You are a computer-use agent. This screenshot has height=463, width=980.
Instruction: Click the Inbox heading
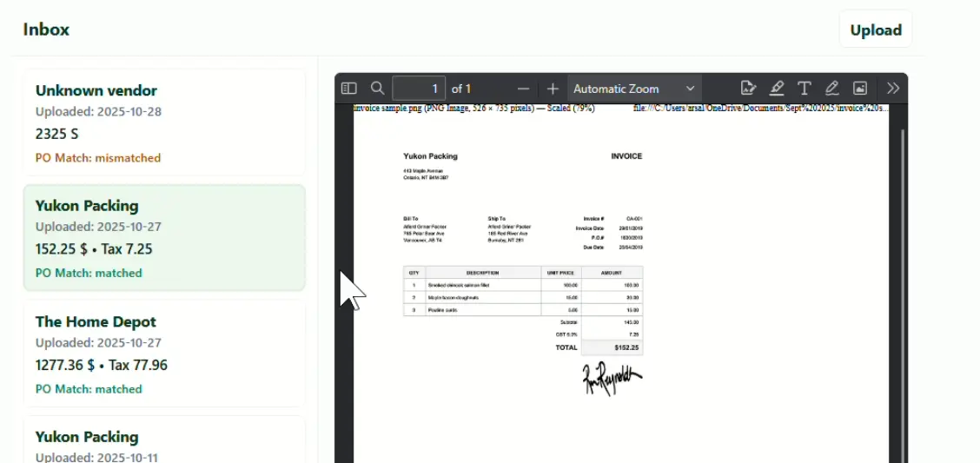point(46,30)
